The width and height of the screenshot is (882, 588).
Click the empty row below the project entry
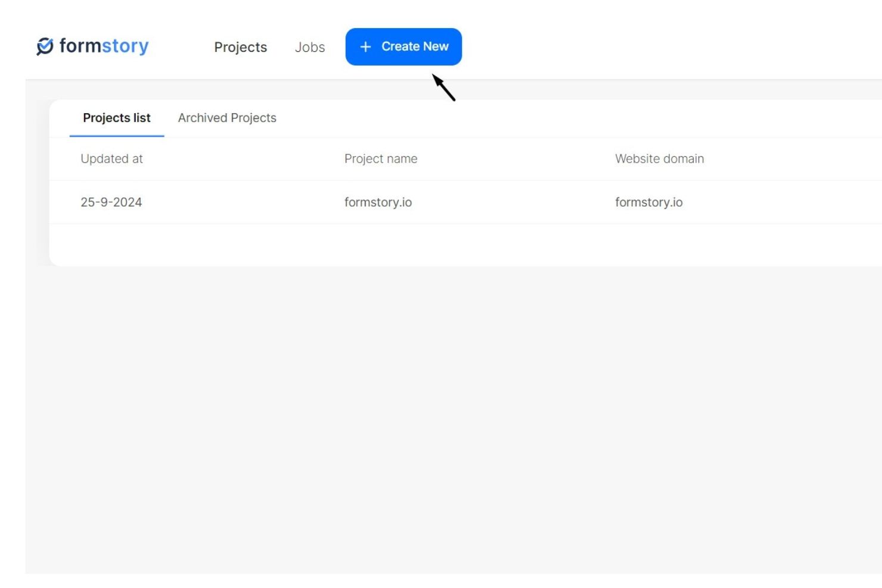pos(417,243)
